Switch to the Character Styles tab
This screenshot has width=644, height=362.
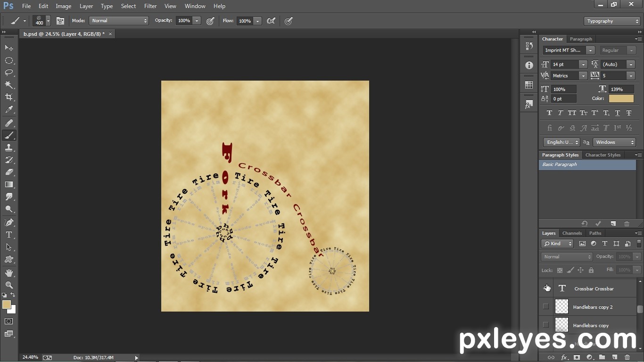(x=603, y=155)
